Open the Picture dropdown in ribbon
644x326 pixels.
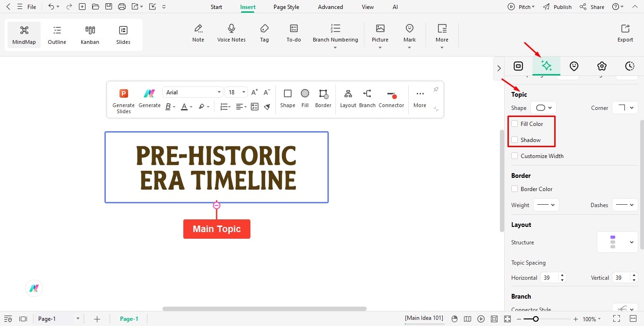(x=380, y=47)
